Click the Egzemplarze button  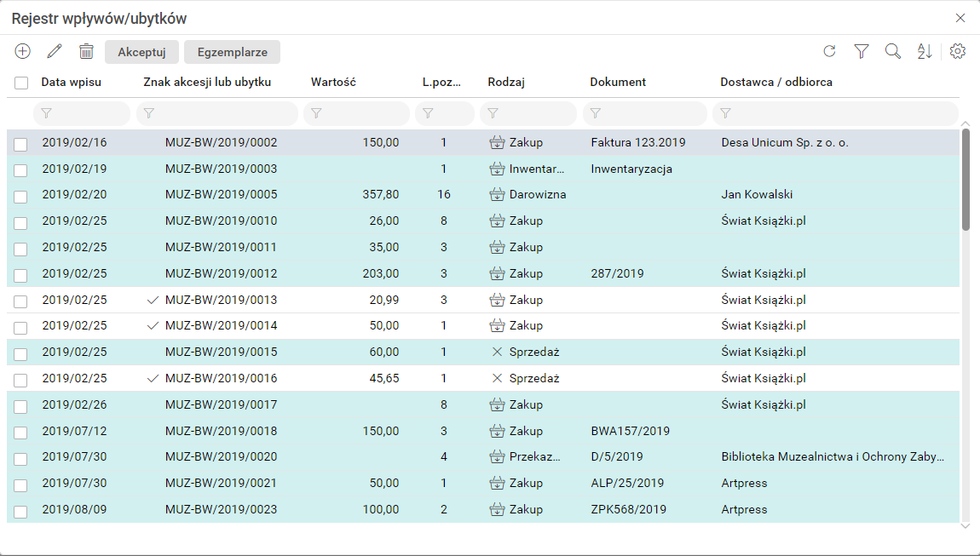click(x=233, y=52)
